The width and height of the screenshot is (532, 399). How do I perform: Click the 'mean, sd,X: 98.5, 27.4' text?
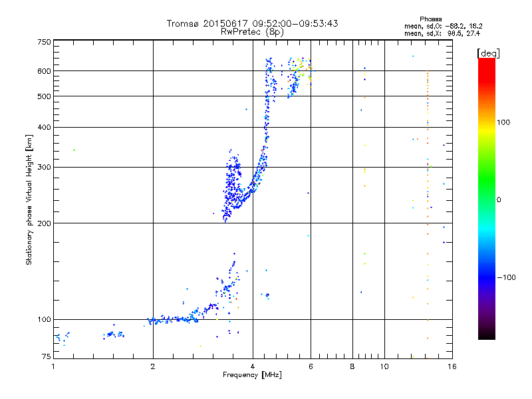[442, 33]
